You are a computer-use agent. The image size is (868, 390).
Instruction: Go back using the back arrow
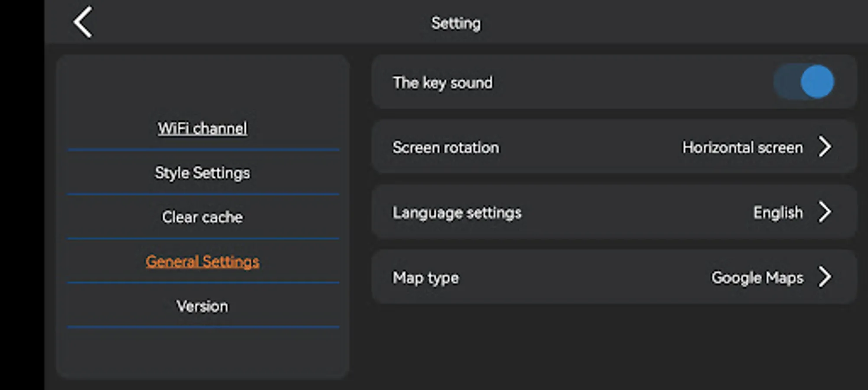(83, 22)
